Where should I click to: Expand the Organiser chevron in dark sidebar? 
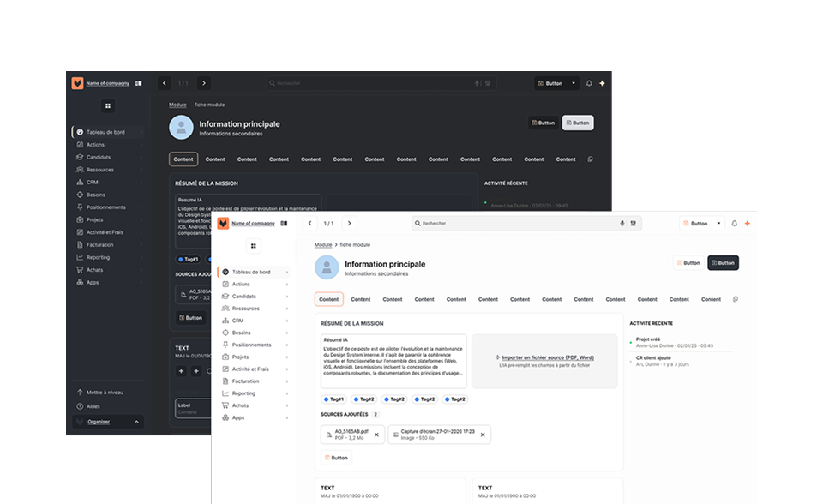136,422
